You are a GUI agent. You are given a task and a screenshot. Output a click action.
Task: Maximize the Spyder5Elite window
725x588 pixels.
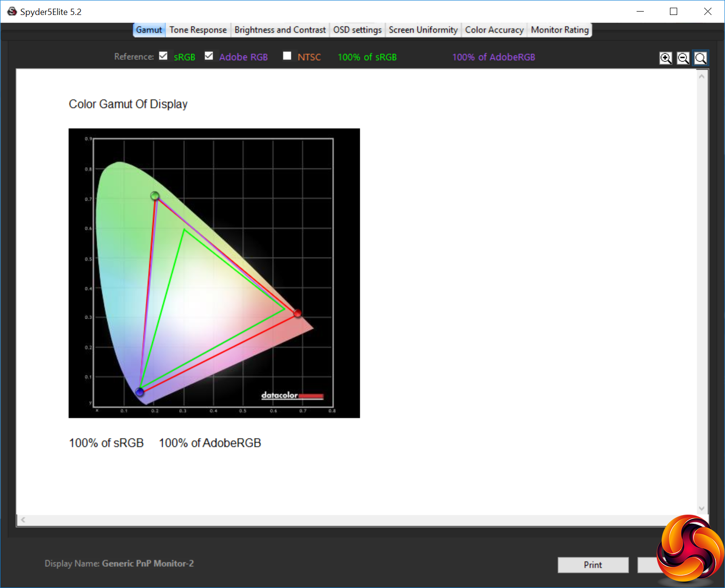673,12
